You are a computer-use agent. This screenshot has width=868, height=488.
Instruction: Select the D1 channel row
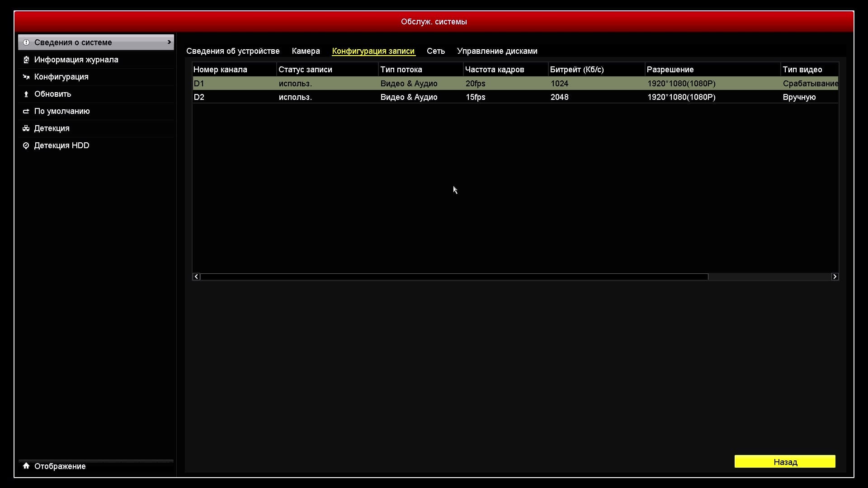pos(199,84)
